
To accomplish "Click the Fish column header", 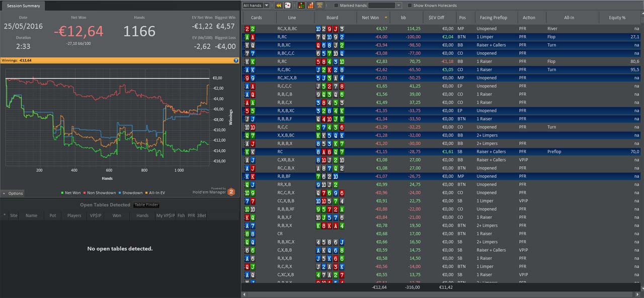I will point(181,216).
